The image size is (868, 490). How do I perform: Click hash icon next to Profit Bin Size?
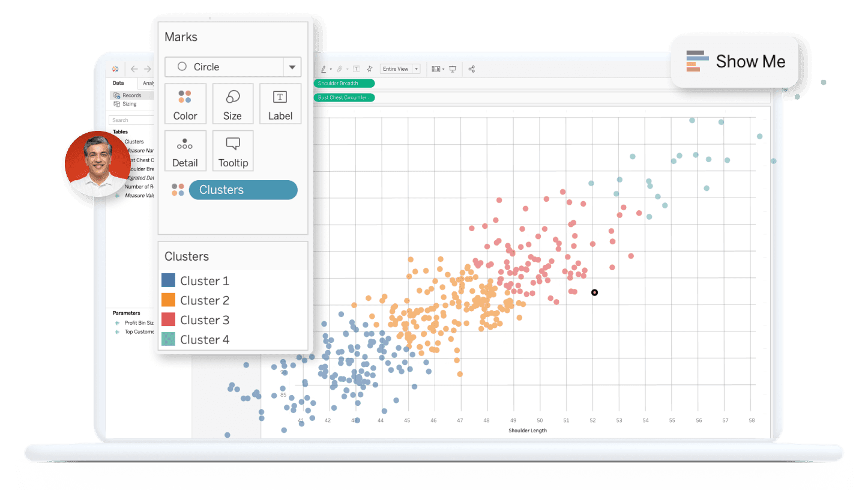(118, 323)
